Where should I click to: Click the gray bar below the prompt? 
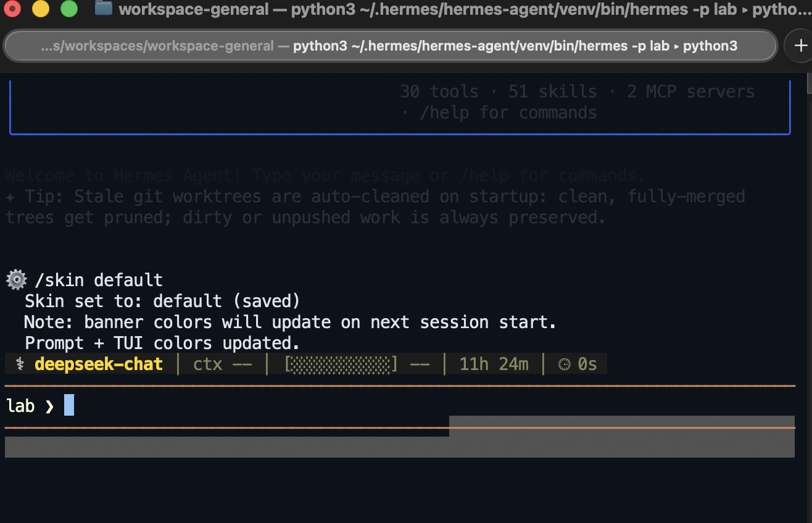click(400, 447)
